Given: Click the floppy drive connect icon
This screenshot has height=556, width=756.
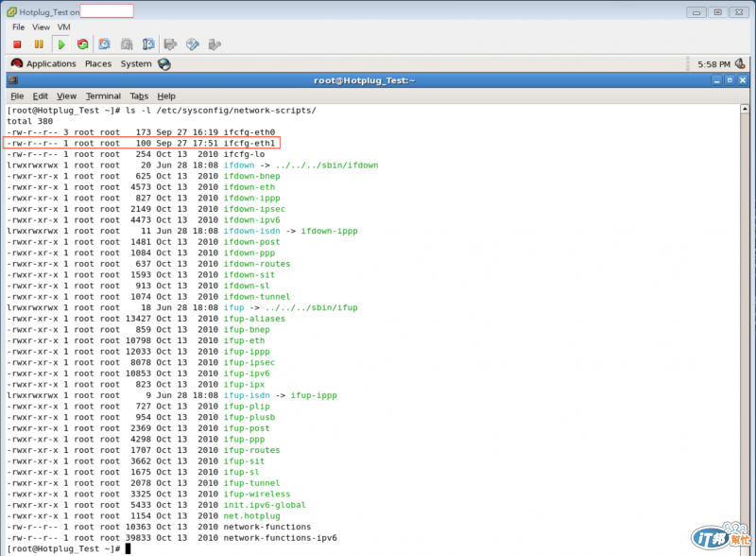Looking at the screenshot, I should point(171,44).
